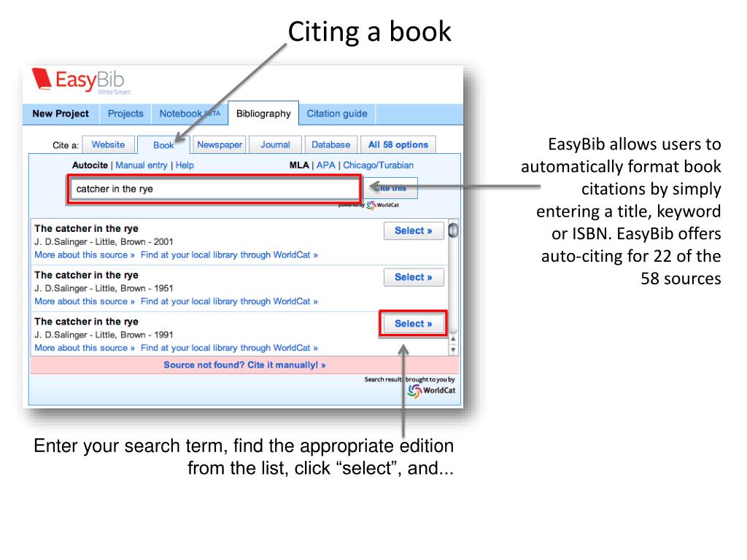Select the 1951 edition result
The height and width of the screenshot is (560, 747).
tap(414, 278)
